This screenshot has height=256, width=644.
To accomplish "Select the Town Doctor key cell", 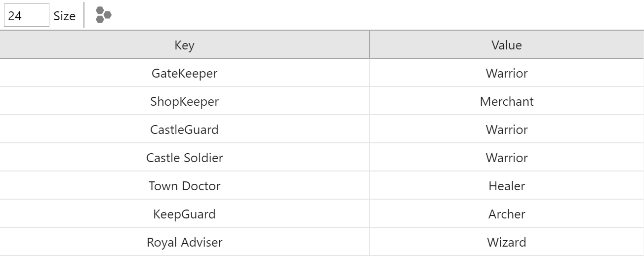I will click(x=184, y=186).
